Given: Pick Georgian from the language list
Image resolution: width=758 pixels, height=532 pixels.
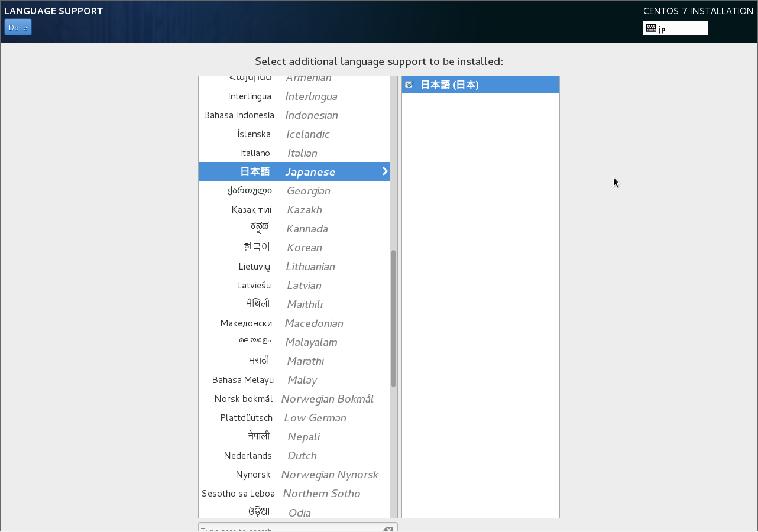Looking at the screenshot, I should point(294,191).
